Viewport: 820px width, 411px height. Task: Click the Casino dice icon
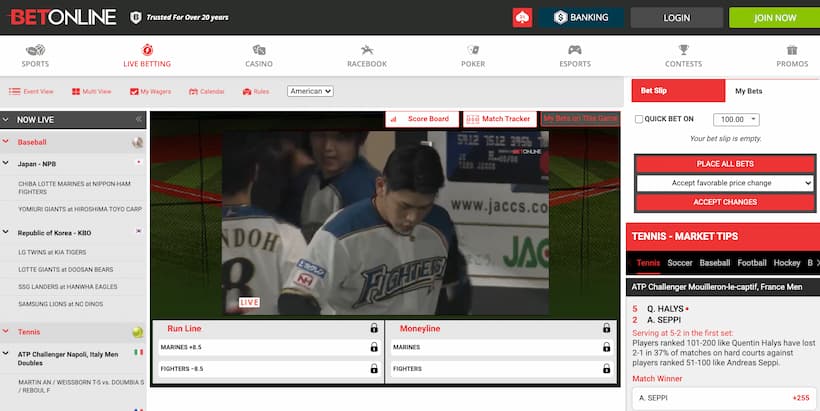click(x=259, y=50)
